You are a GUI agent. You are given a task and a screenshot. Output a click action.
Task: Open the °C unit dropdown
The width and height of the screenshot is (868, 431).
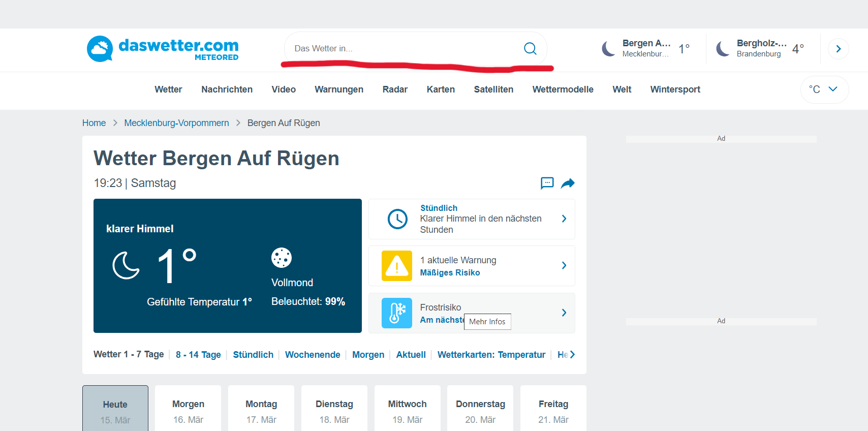(x=824, y=89)
